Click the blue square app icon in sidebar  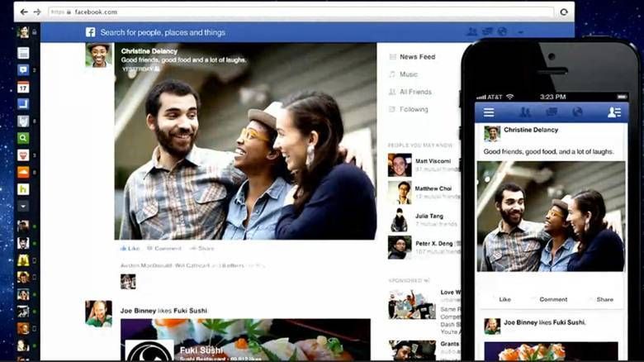tap(23, 104)
